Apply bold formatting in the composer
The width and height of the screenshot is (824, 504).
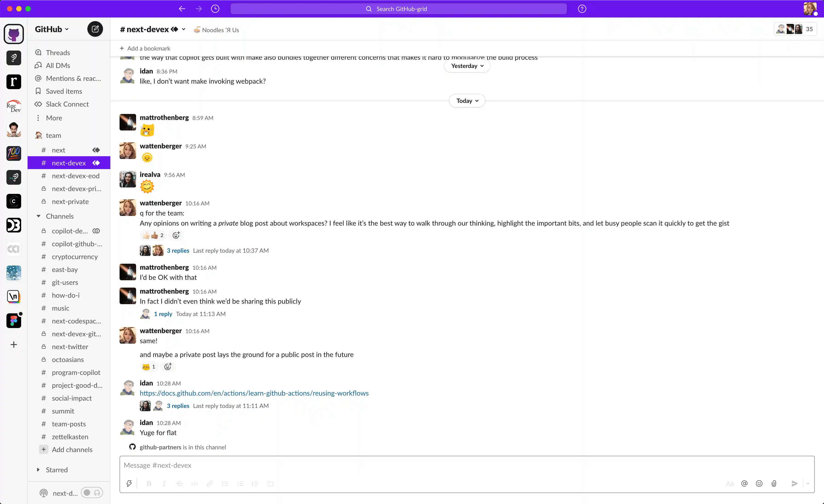[x=149, y=484]
